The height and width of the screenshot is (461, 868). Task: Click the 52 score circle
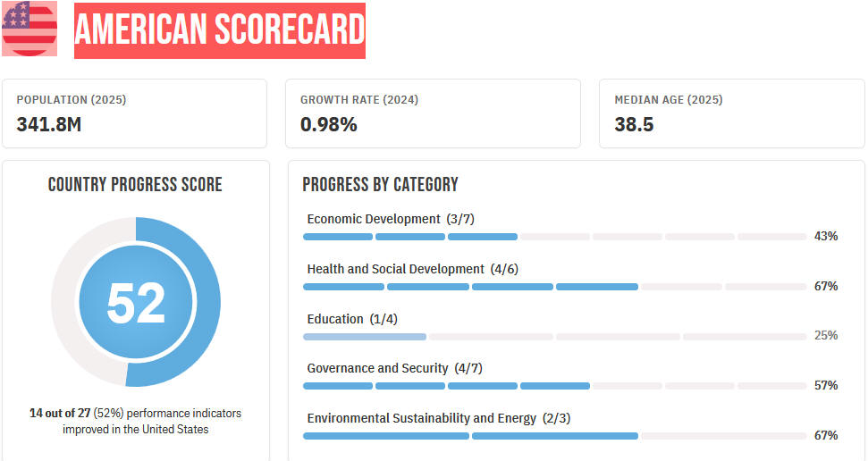click(136, 302)
